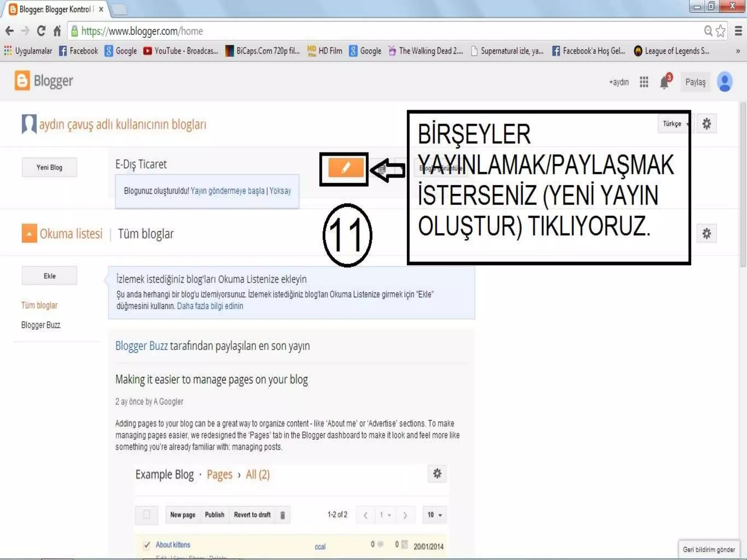
Task: Close the Blogger Kontrol browser tab
Action: pos(101,9)
